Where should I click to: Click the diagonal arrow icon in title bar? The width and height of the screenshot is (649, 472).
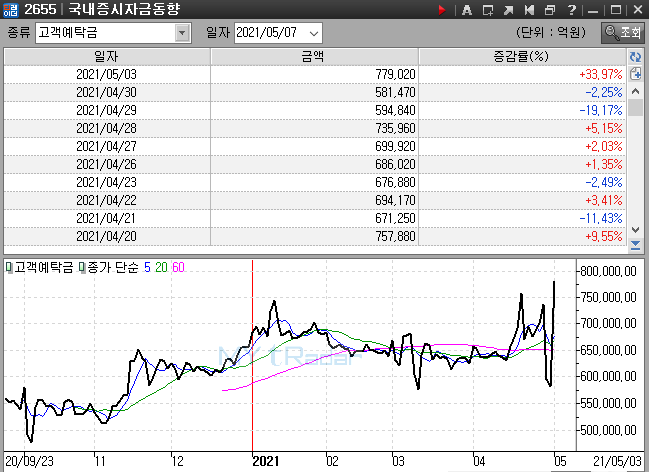(508, 10)
